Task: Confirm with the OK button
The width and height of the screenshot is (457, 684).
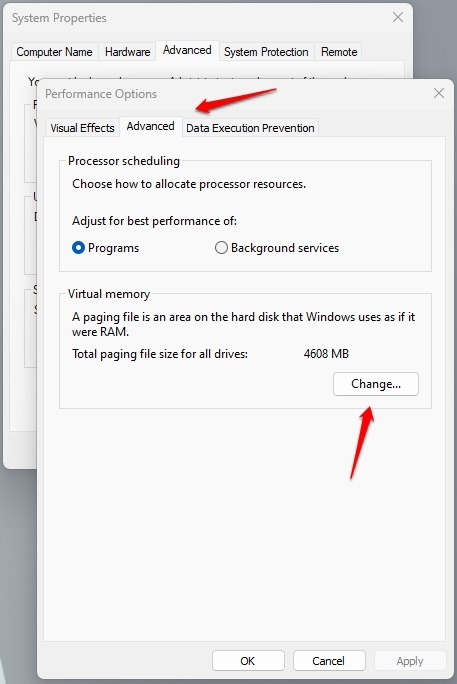Action: 248,661
